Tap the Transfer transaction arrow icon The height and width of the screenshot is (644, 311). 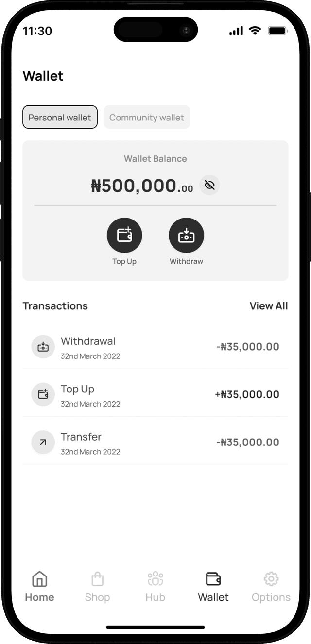coord(43,442)
